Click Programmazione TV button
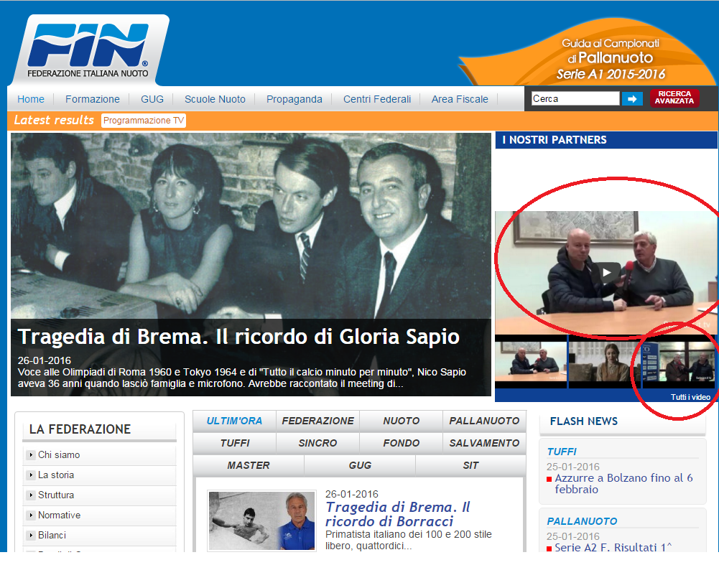Image resolution: width=719 pixels, height=588 pixels. (143, 121)
